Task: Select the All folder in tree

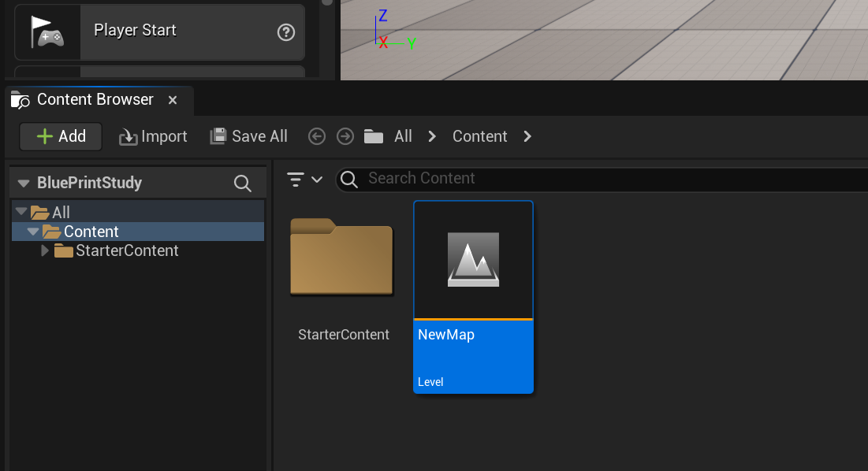Action: [x=137, y=213]
